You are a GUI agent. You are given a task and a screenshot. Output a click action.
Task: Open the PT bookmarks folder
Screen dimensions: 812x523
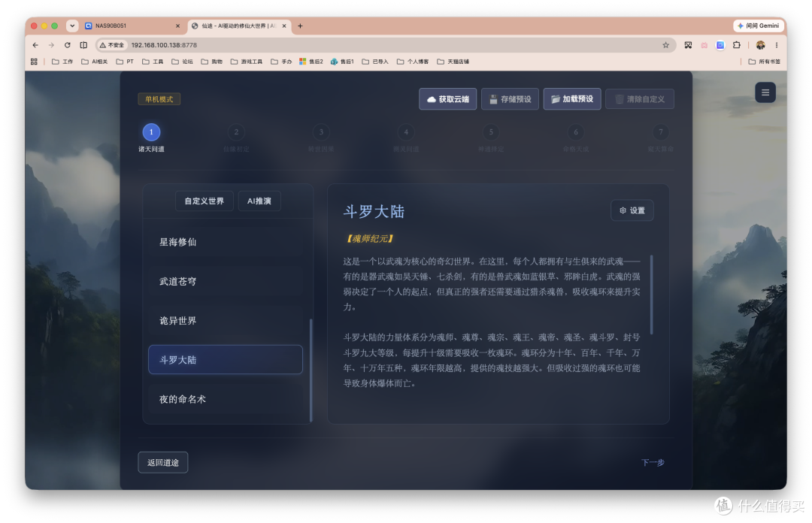click(x=125, y=62)
